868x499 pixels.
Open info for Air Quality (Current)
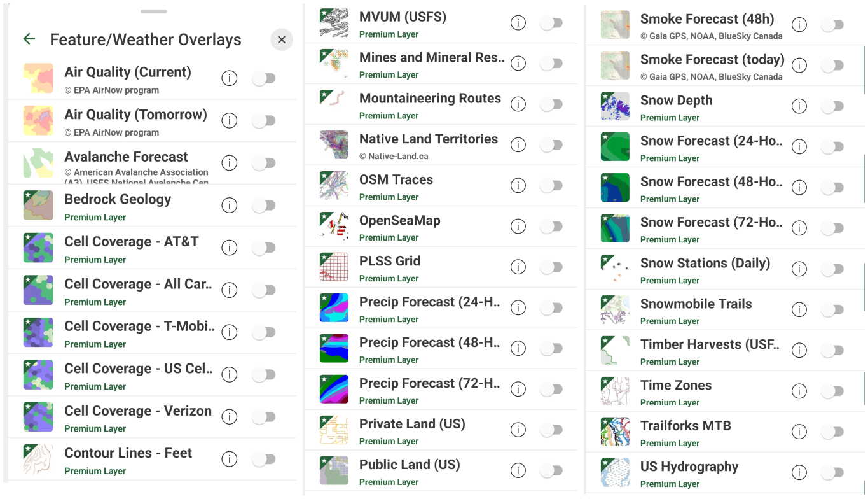point(229,78)
